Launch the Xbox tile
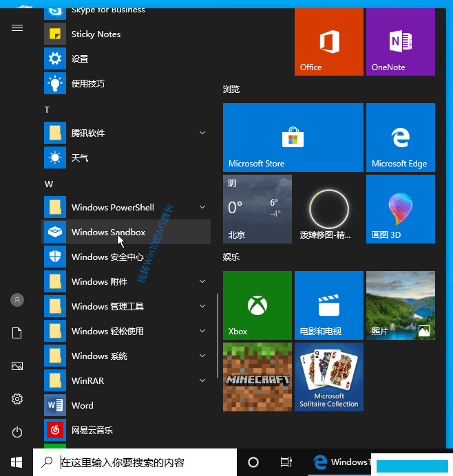Screen dimensions: 453x476 [257, 305]
